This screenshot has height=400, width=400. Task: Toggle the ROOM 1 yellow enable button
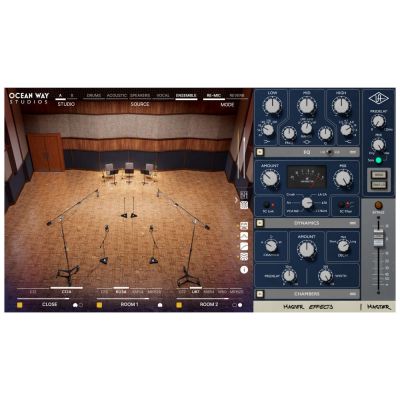[x=99, y=305]
